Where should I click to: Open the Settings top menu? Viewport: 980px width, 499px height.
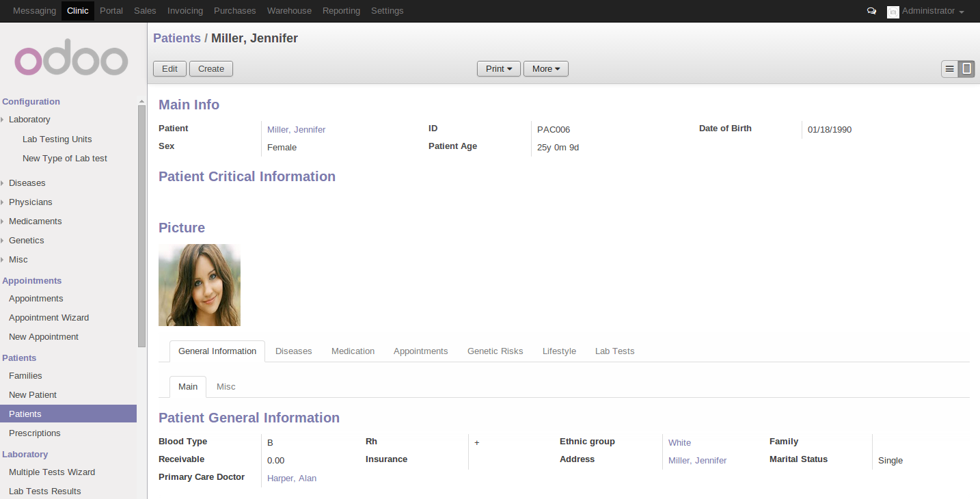tap(387, 11)
